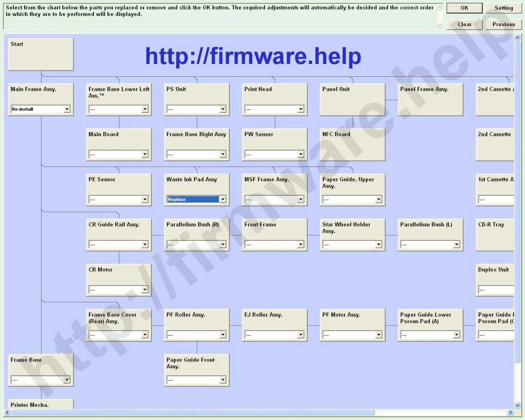Click the horizontal scrollbar thumb
Viewport: 525px width, 420px height.
193,413
